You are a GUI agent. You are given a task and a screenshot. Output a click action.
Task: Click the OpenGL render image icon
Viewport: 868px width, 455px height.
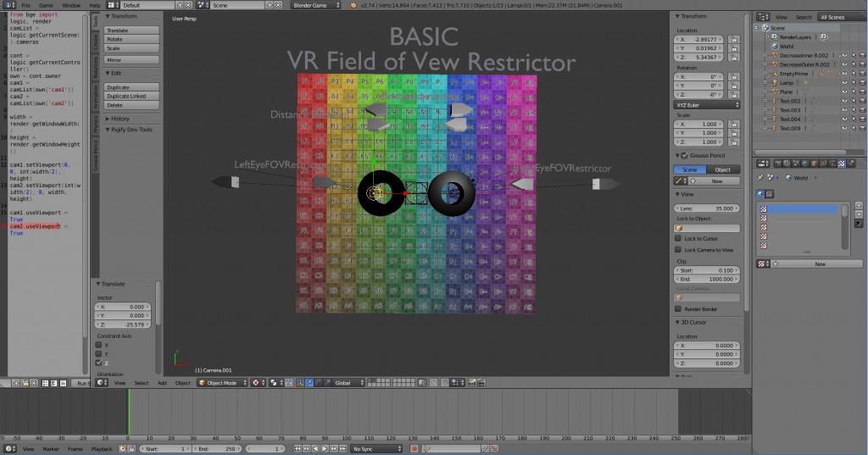(473, 382)
